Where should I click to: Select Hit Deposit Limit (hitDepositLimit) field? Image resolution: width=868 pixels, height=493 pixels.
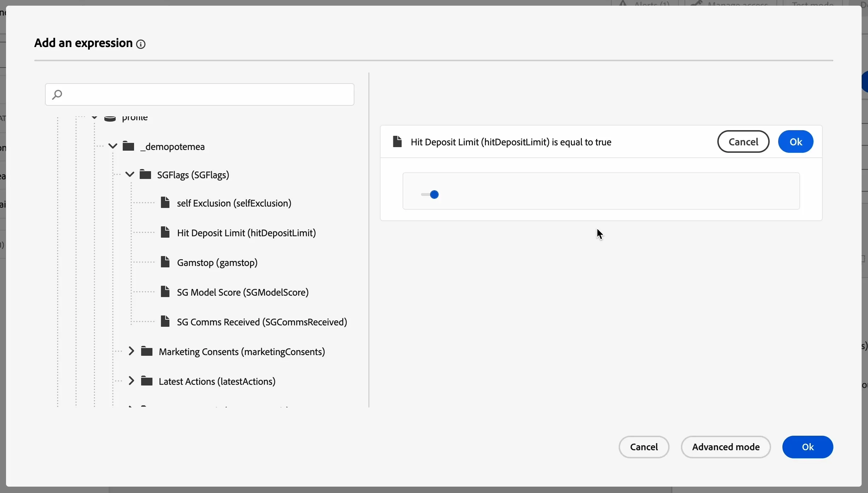(x=247, y=233)
